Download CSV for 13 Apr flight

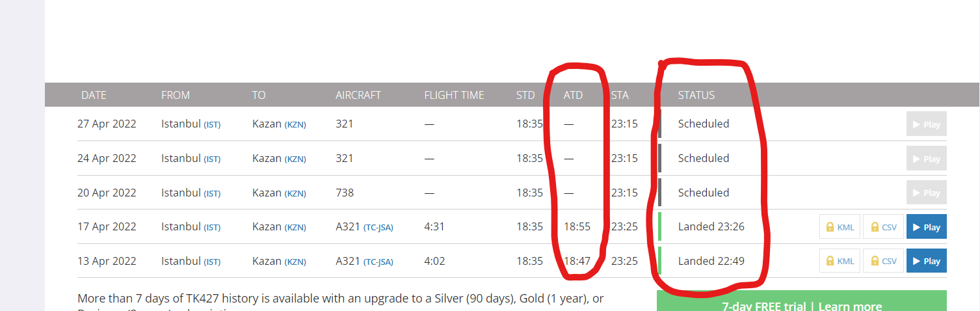point(884,261)
